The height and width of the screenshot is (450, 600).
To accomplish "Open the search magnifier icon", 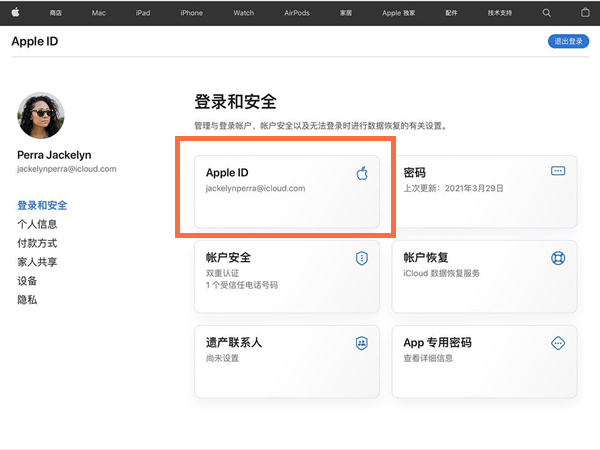I will [x=547, y=13].
